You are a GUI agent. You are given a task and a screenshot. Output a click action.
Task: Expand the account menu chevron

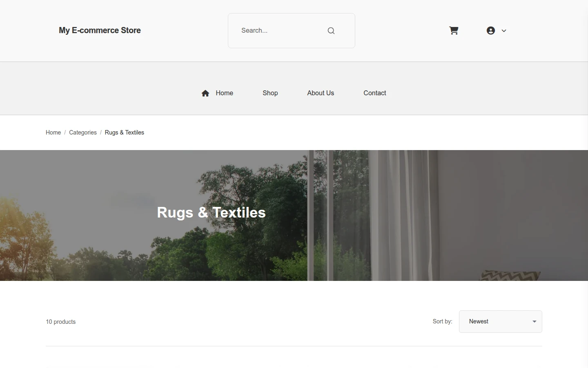(x=504, y=31)
